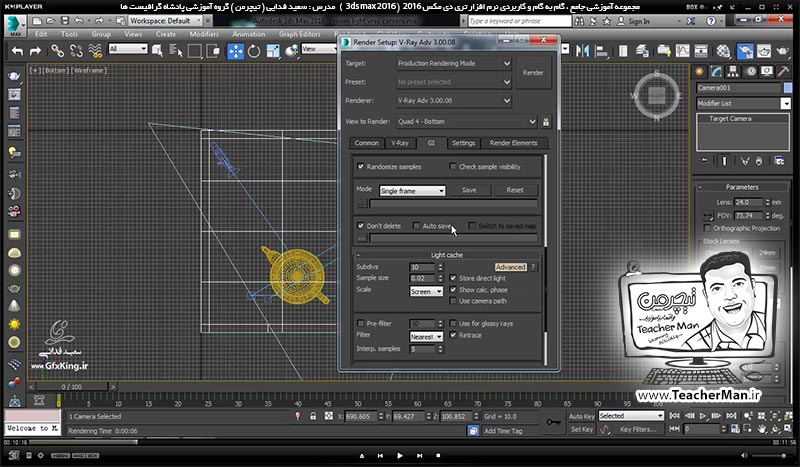Open the Modifiers menu

coord(204,34)
